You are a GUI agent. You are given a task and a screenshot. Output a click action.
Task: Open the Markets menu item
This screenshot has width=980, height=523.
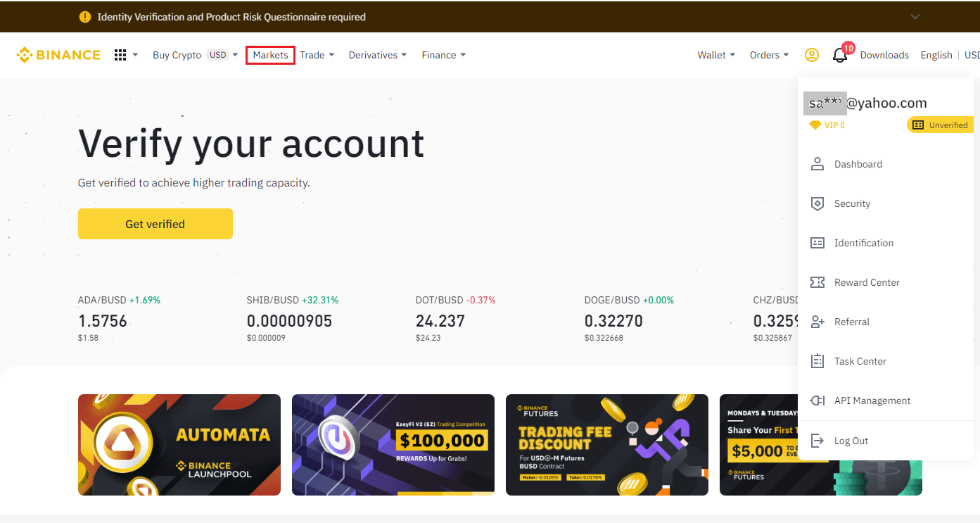click(x=270, y=55)
